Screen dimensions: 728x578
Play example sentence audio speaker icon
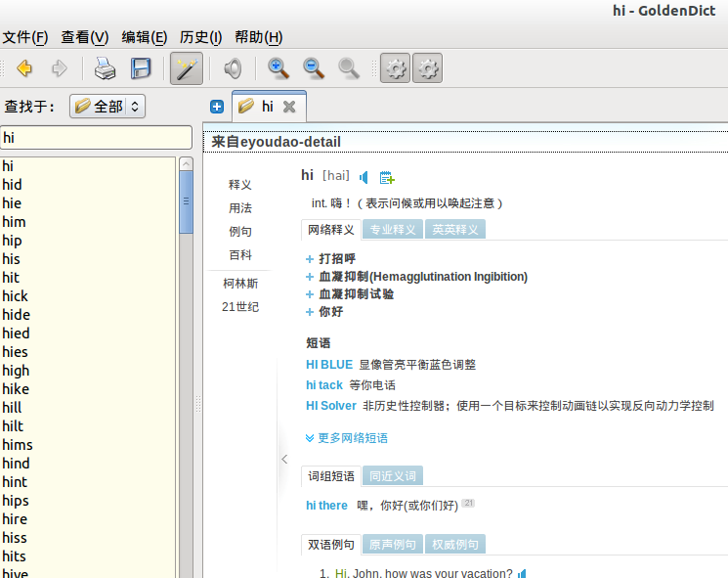tap(522, 573)
